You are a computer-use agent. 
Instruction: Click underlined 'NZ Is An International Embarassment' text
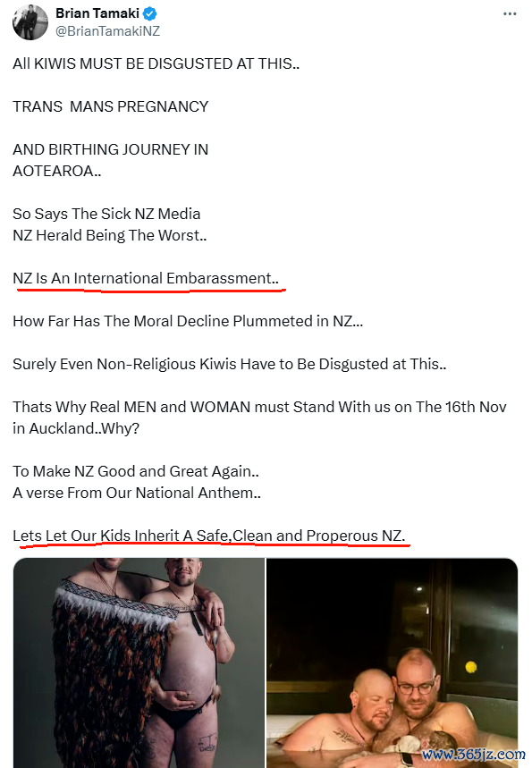point(146,278)
